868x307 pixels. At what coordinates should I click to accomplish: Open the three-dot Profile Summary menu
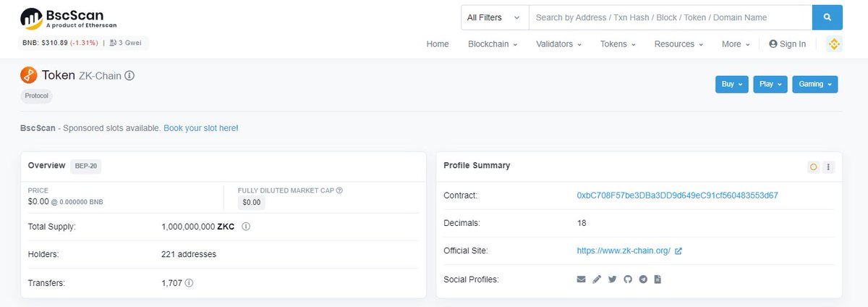pyautogui.click(x=829, y=167)
